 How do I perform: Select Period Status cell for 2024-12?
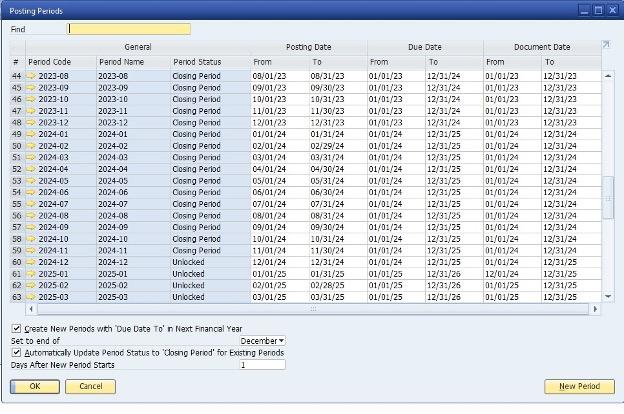[x=208, y=262]
